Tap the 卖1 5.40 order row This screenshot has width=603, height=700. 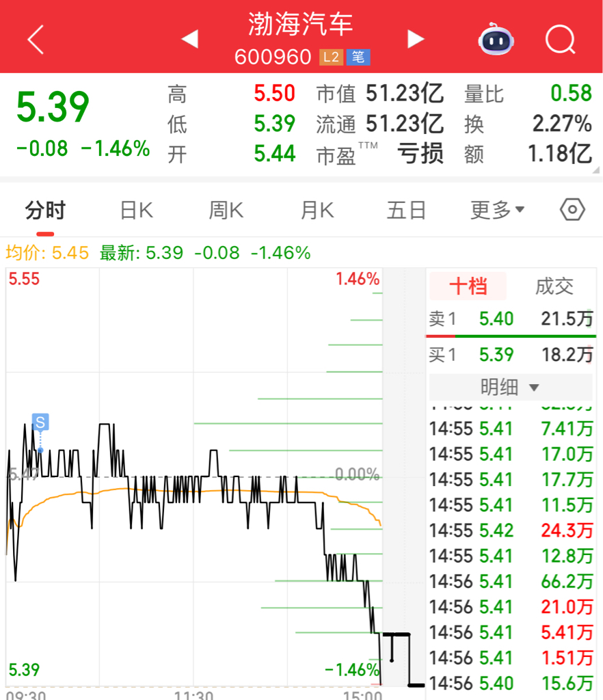click(x=511, y=319)
